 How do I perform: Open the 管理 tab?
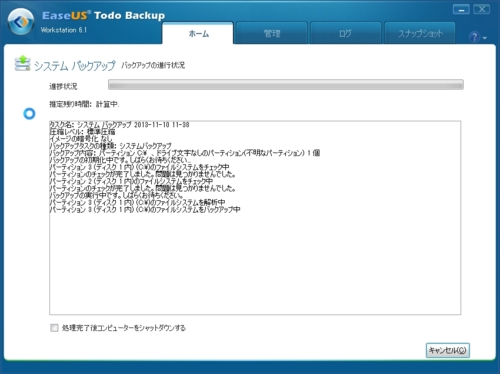271,33
